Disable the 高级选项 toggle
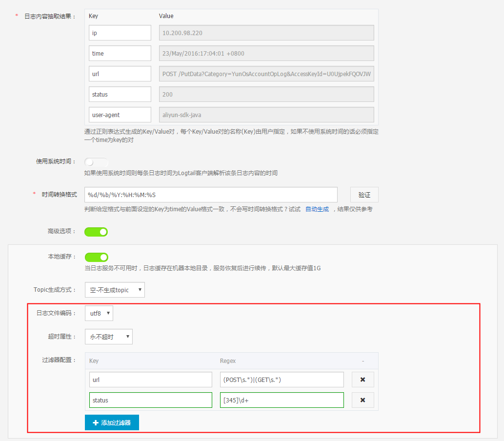 [96, 232]
